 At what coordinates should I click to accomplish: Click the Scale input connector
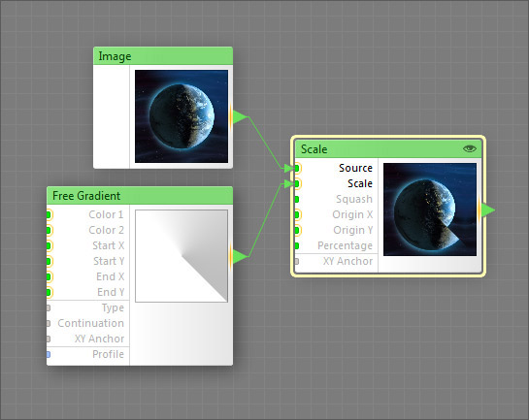[x=297, y=183]
